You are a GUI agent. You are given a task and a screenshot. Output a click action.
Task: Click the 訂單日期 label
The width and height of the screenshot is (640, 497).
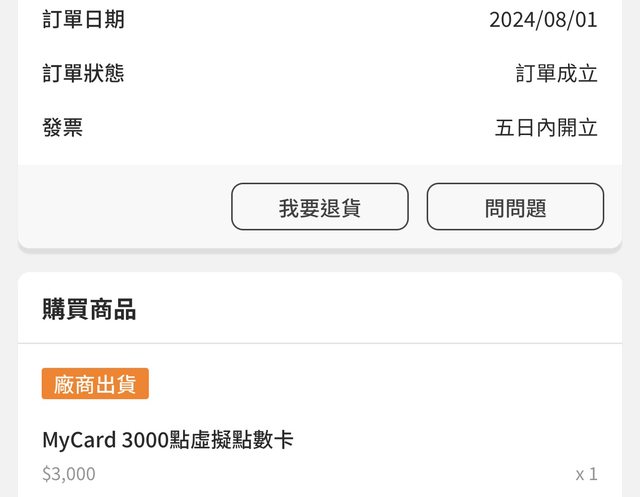83,20
